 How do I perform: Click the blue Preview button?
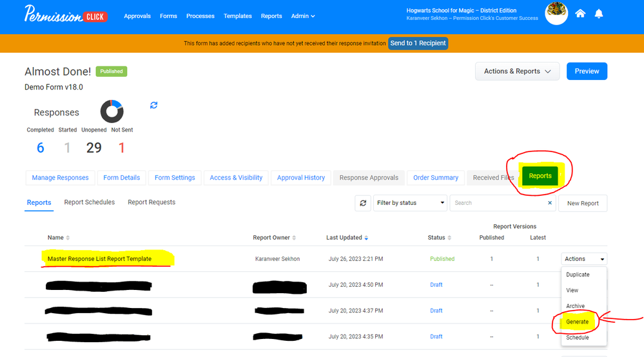click(x=587, y=72)
